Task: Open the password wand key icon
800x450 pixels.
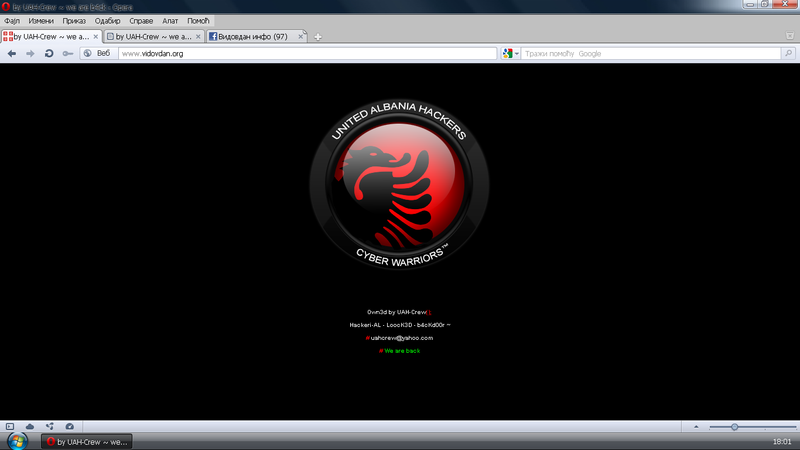Action: point(67,54)
